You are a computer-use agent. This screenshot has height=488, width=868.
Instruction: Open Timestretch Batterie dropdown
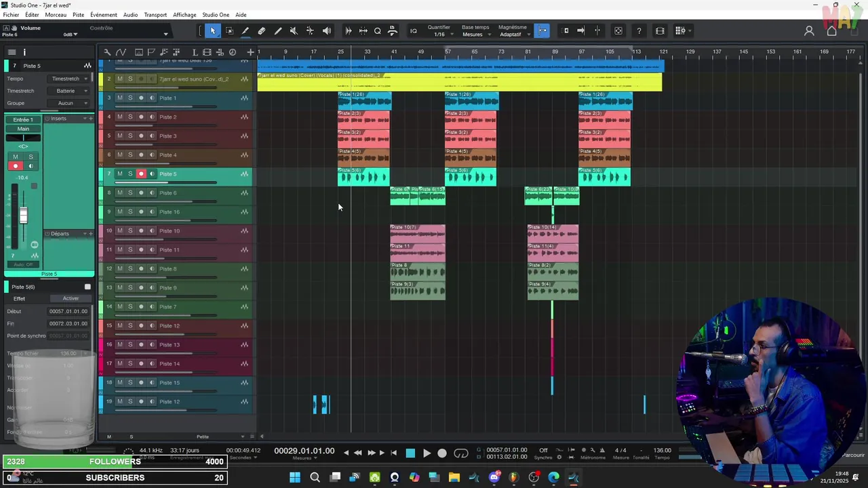70,91
